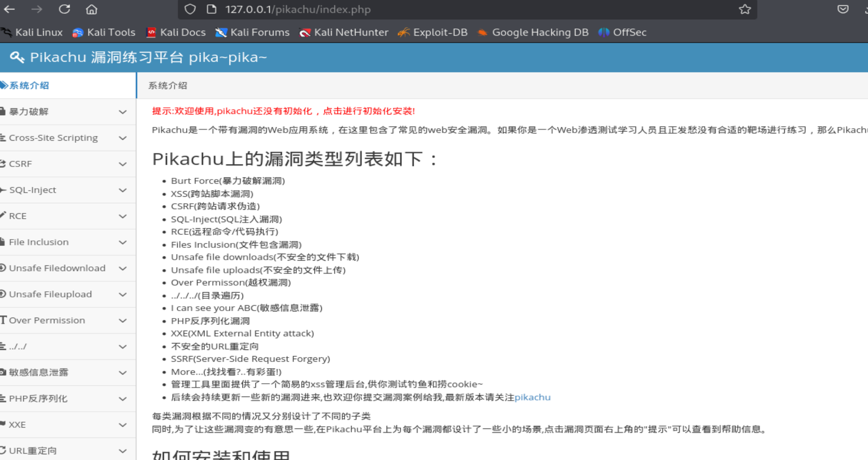This screenshot has width=868, height=460.
Task: Click the browser back arrow
Action: coord(9,9)
